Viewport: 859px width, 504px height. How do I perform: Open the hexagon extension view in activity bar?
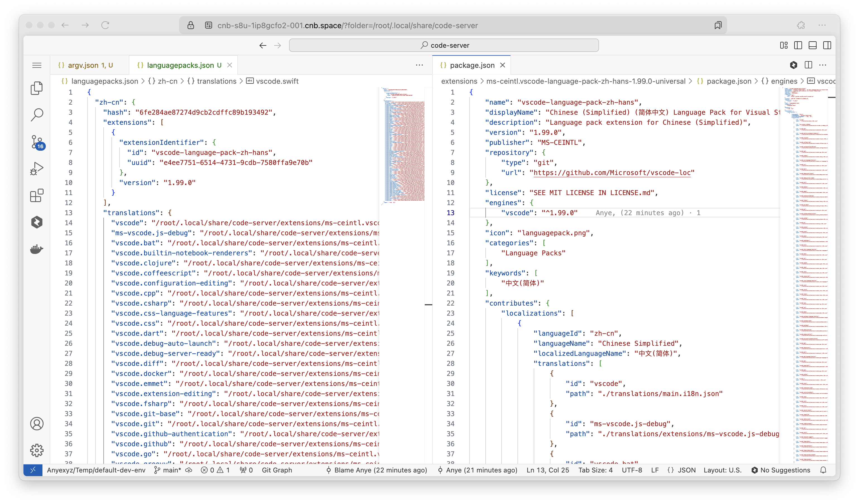[x=37, y=222]
